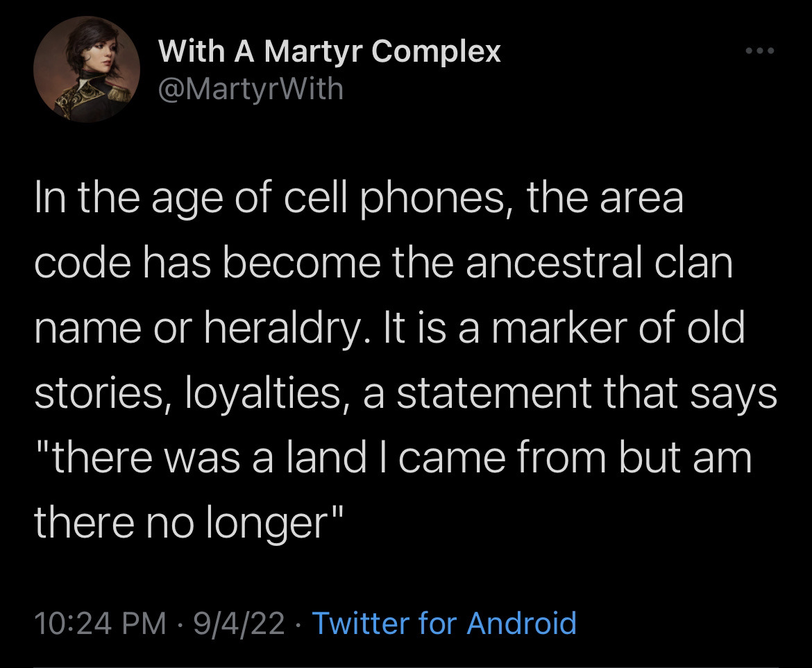Click the @MartyrWith handle
This screenshot has height=668, width=812.
[251, 89]
